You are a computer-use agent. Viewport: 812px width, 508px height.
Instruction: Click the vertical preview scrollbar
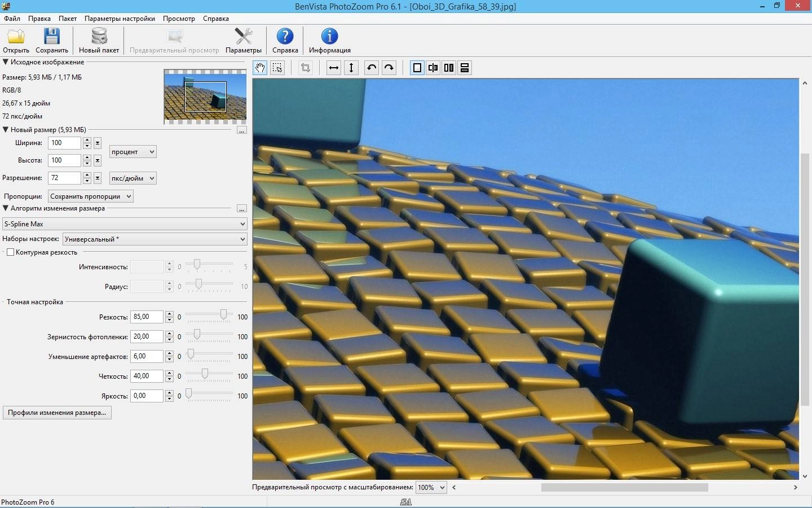(x=805, y=279)
